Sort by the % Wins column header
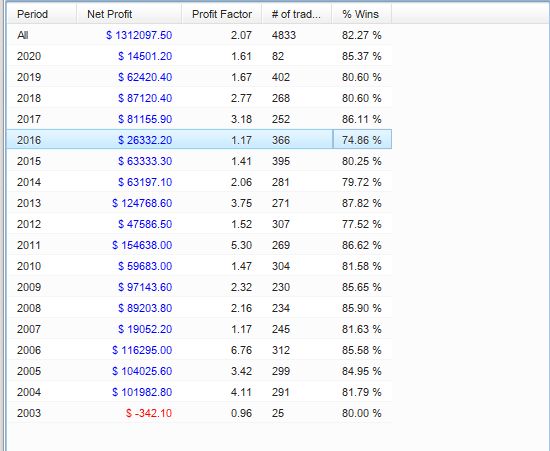This screenshot has width=550, height=451. (362, 14)
